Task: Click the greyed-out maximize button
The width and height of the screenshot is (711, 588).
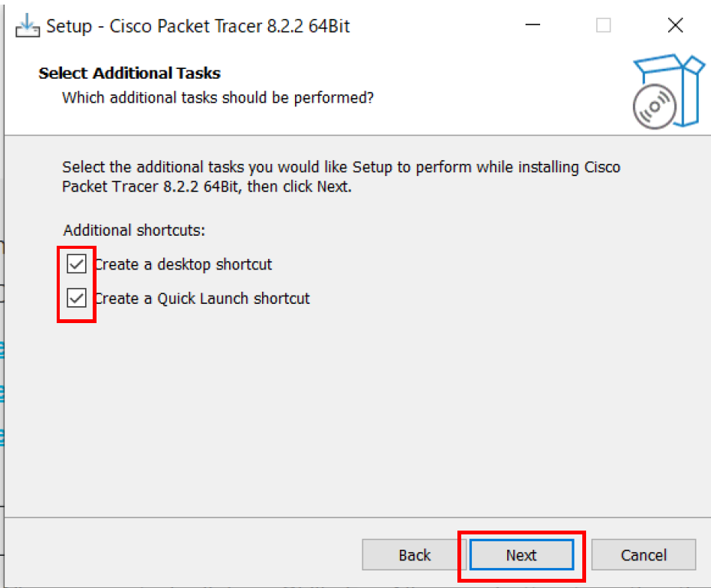Action: 604,25
